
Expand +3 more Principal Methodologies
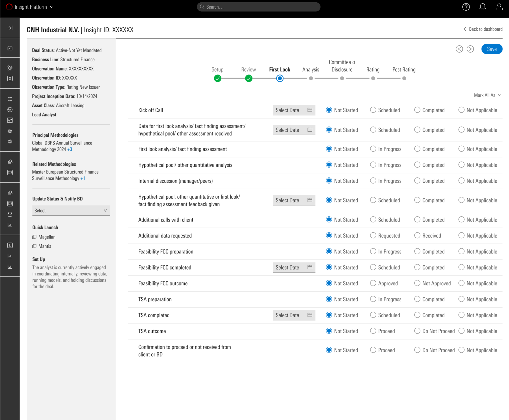[x=70, y=149]
